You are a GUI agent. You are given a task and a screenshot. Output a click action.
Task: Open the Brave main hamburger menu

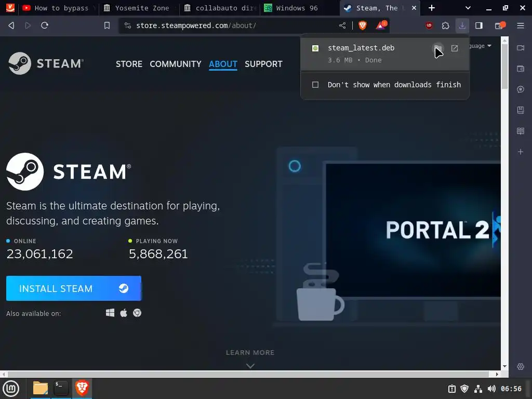tap(521, 25)
